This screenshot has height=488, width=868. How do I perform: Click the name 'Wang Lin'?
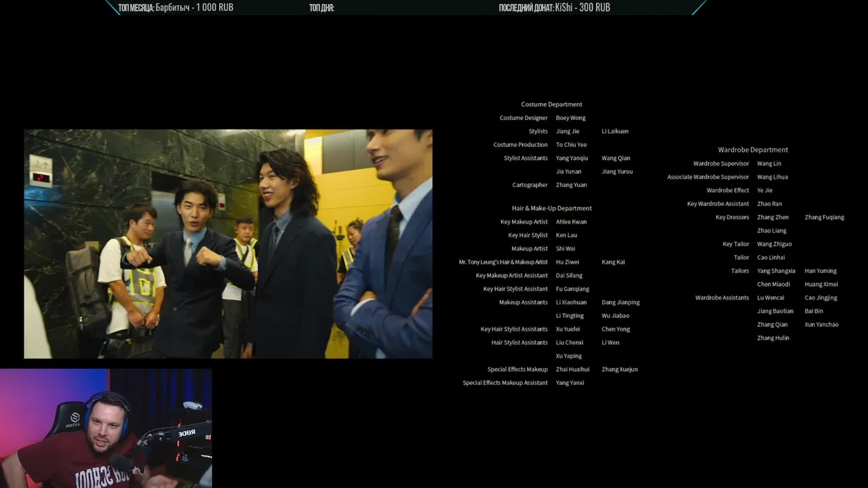pos(769,163)
